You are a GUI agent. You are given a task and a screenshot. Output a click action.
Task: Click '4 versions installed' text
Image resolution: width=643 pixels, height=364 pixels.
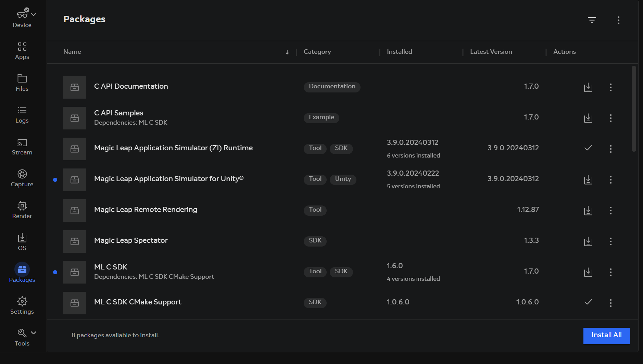pyautogui.click(x=413, y=279)
